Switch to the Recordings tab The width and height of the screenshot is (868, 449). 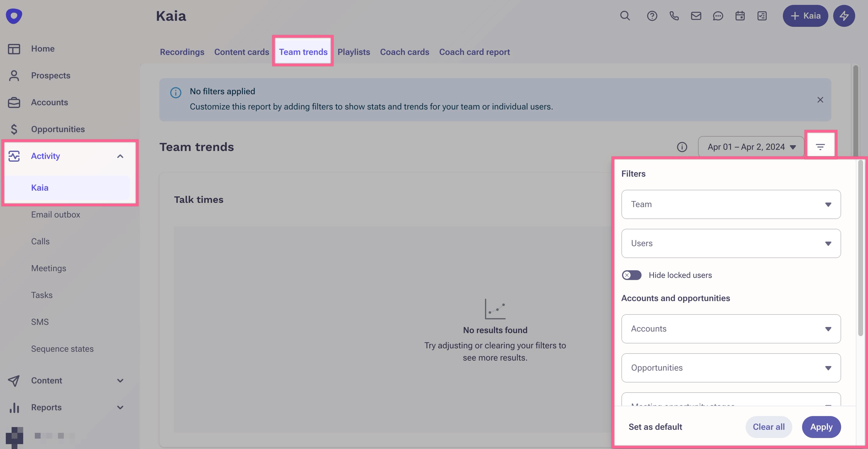(x=182, y=52)
